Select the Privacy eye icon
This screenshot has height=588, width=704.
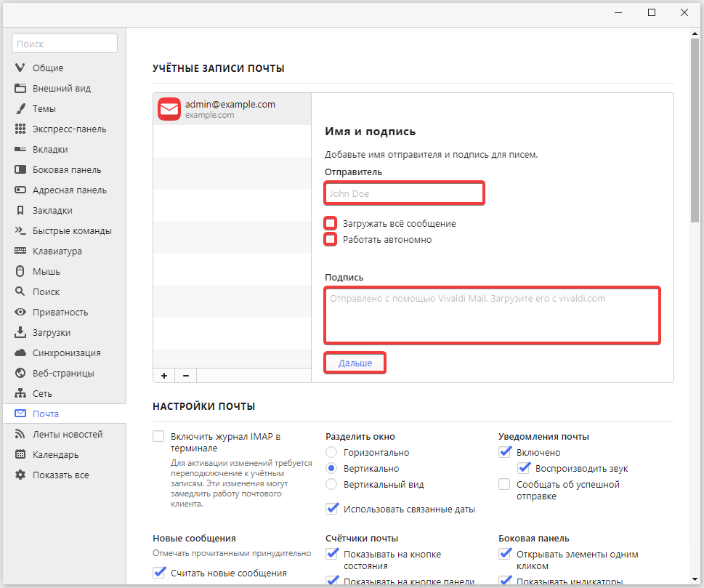(x=20, y=313)
